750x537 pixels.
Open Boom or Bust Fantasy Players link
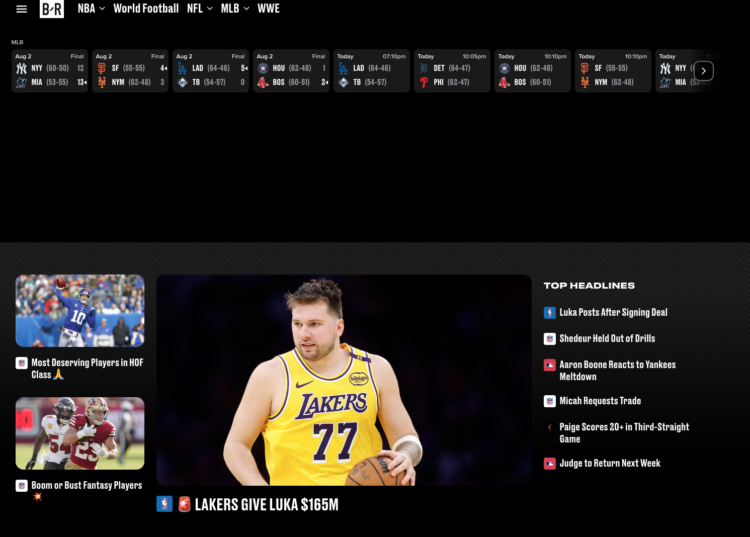point(87,485)
